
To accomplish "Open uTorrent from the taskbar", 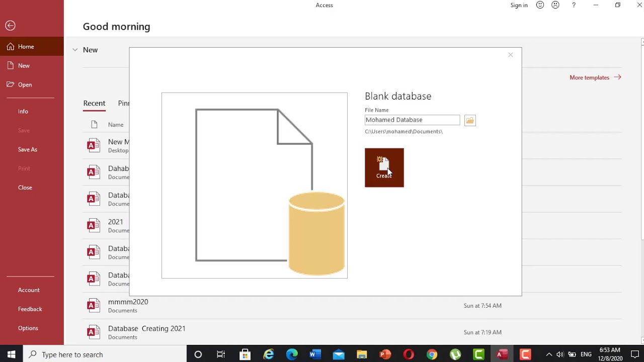I will pos(455,354).
